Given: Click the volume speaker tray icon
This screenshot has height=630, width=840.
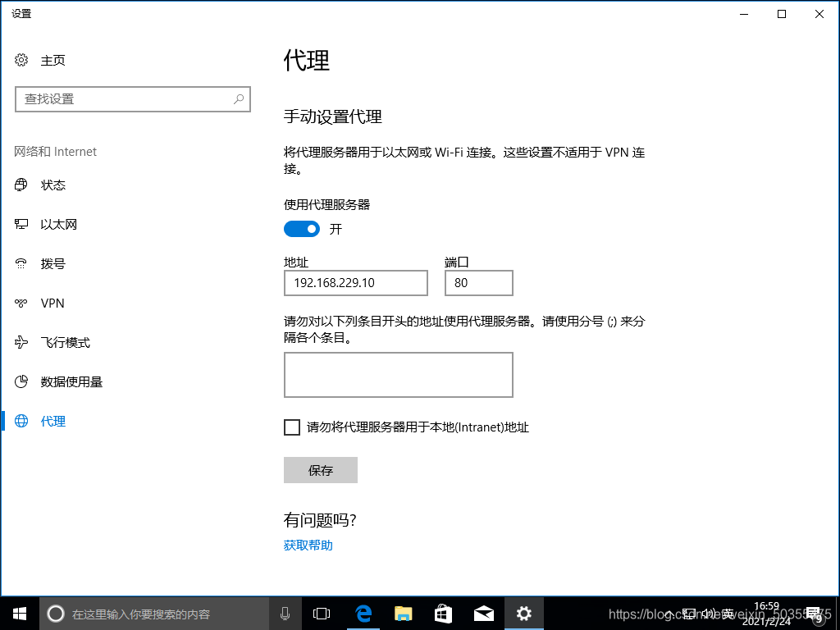Looking at the screenshot, I should [708, 614].
